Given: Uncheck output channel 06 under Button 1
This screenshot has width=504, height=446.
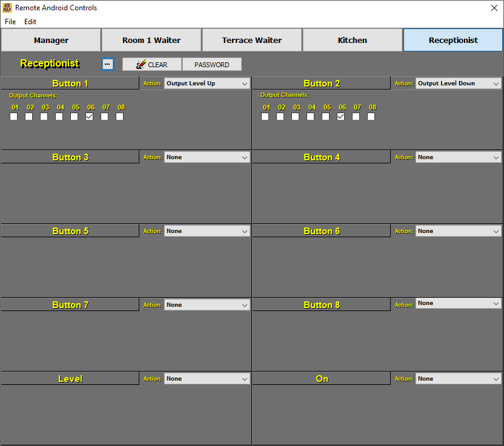Looking at the screenshot, I should pos(89,116).
